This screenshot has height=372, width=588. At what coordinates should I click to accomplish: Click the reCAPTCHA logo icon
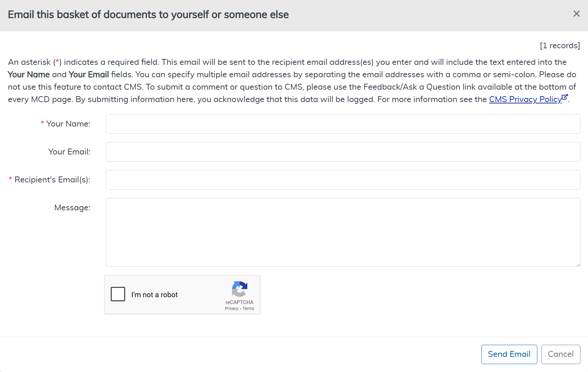point(239,289)
